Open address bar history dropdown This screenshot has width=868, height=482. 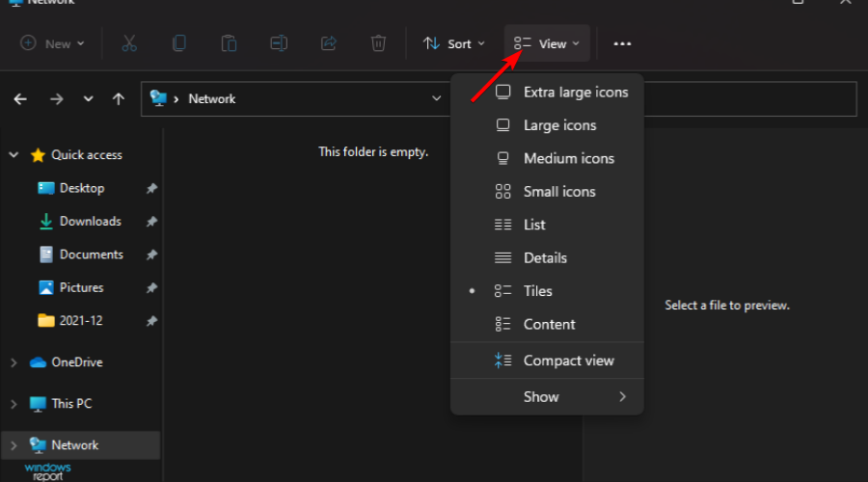coord(436,98)
